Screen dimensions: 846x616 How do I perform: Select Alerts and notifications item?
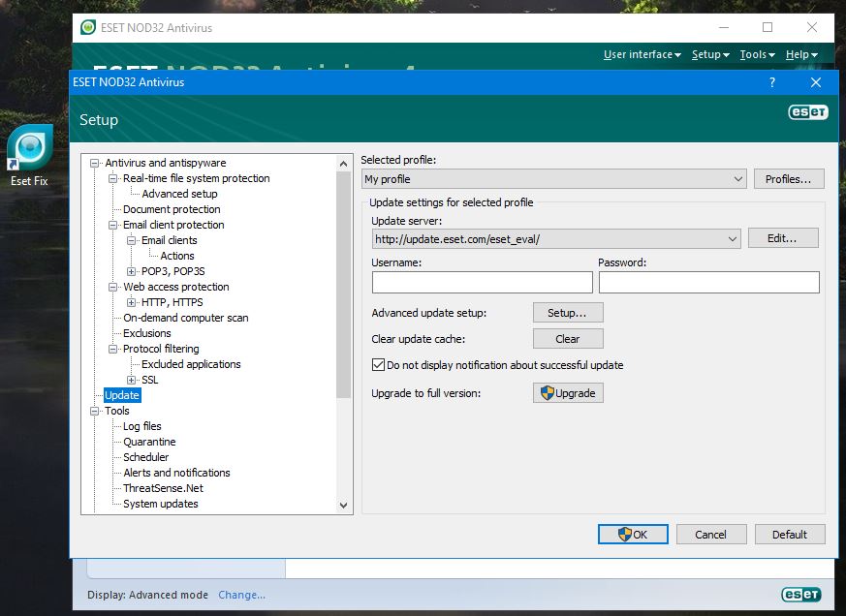click(x=176, y=473)
